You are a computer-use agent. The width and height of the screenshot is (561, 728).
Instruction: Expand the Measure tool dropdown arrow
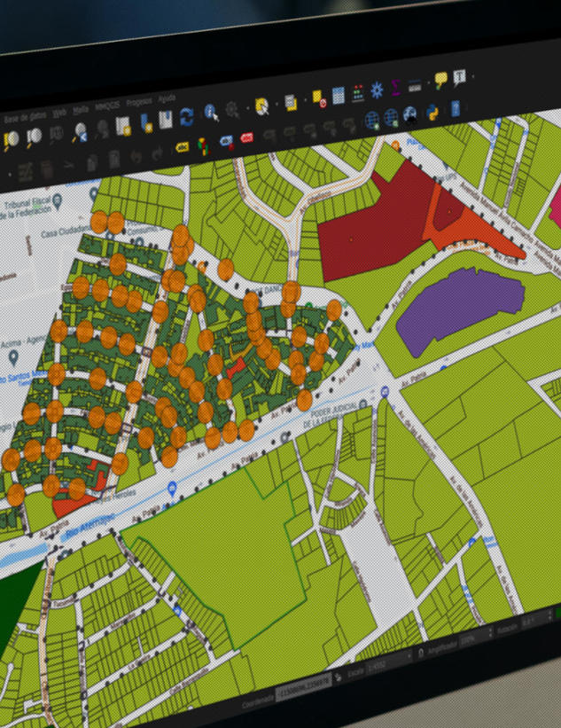pos(428,83)
